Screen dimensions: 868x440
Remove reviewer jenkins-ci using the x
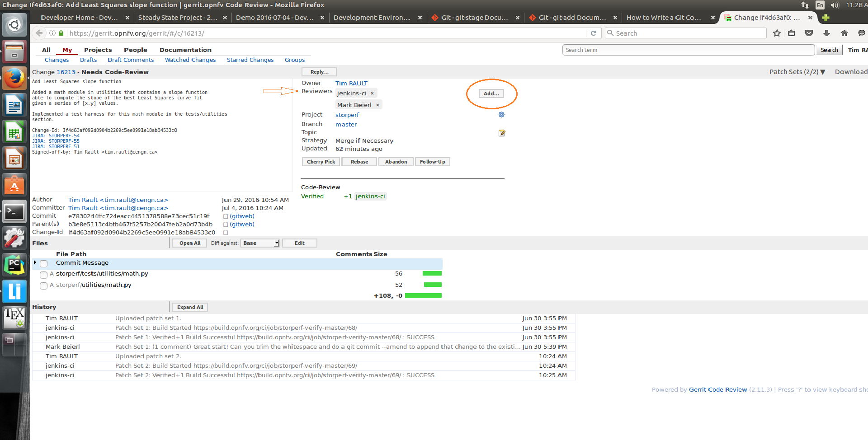[x=372, y=94]
